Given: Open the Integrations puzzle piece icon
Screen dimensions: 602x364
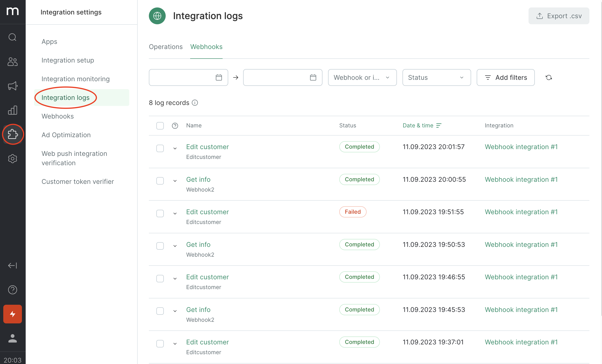Looking at the screenshot, I should tap(13, 134).
